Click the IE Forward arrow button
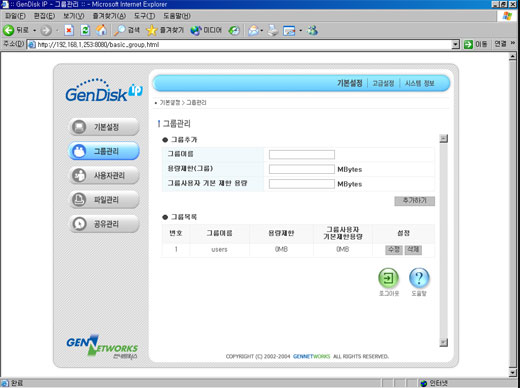Image resolution: width=520 pixels, height=388 pixels. [46, 30]
